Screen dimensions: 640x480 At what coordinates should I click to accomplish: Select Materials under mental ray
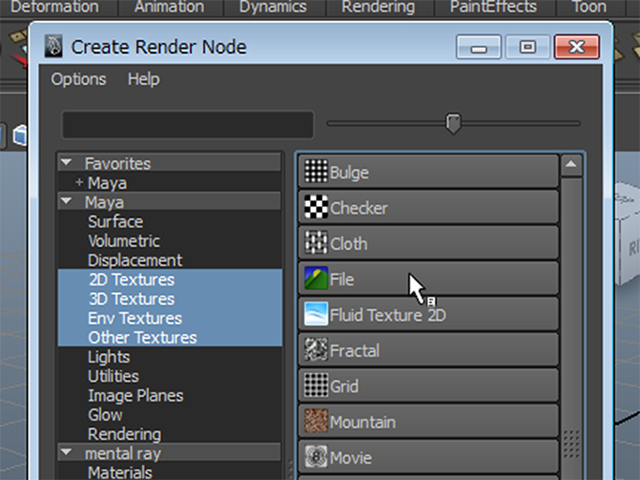point(120,472)
